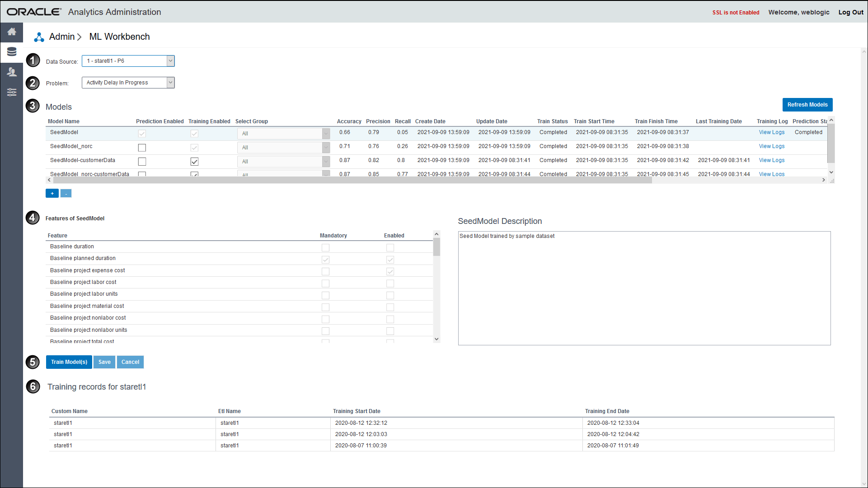868x488 pixels.
Task: Toggle Enabled for Baseline planned duration
Action: 390,260
